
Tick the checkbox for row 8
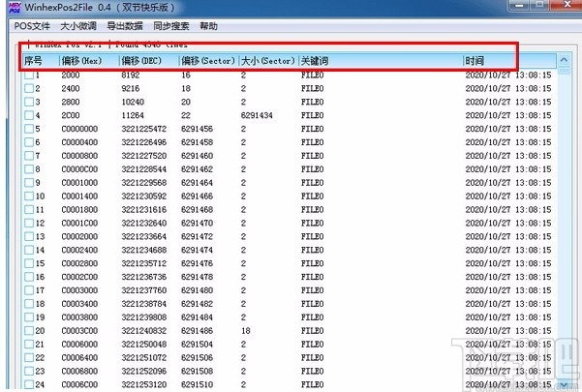pos(29,169)
